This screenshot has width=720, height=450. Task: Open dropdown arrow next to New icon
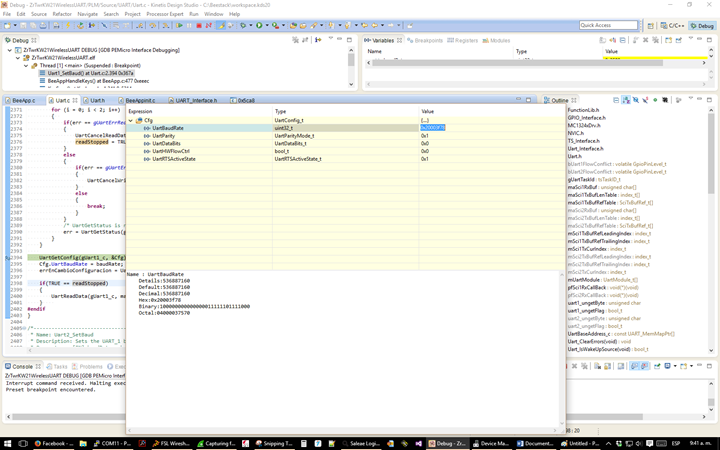tap(15, 26)
